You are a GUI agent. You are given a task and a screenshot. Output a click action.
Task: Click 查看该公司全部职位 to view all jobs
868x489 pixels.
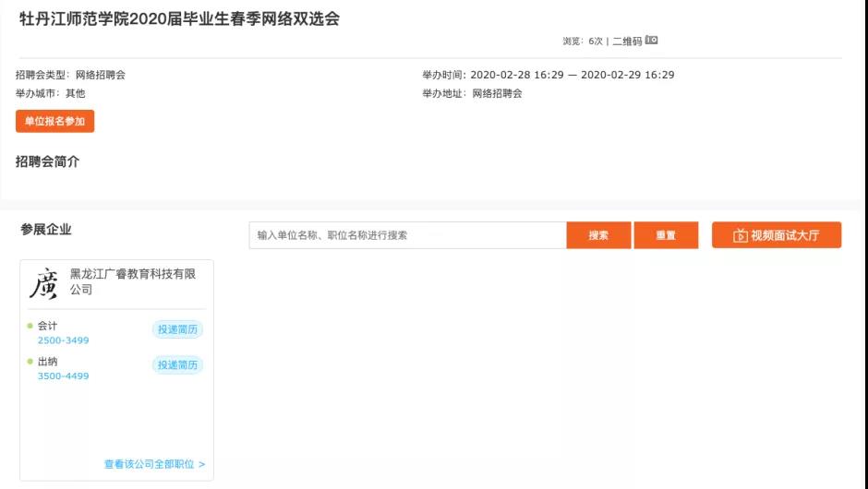[x=154, y=464]
